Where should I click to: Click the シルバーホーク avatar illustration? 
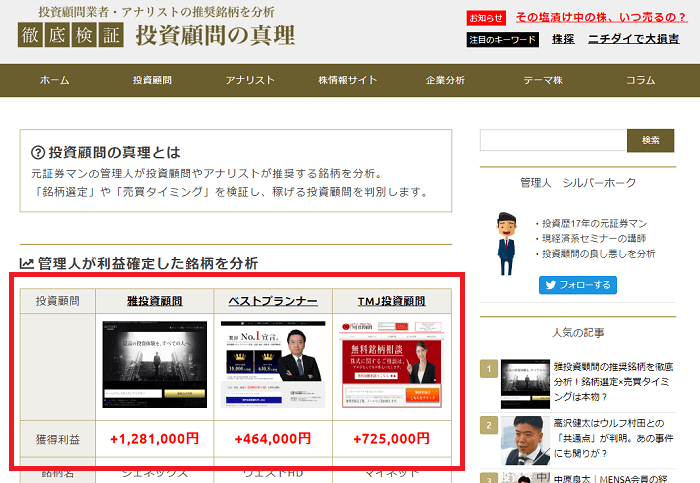click(x=507, y=244)
